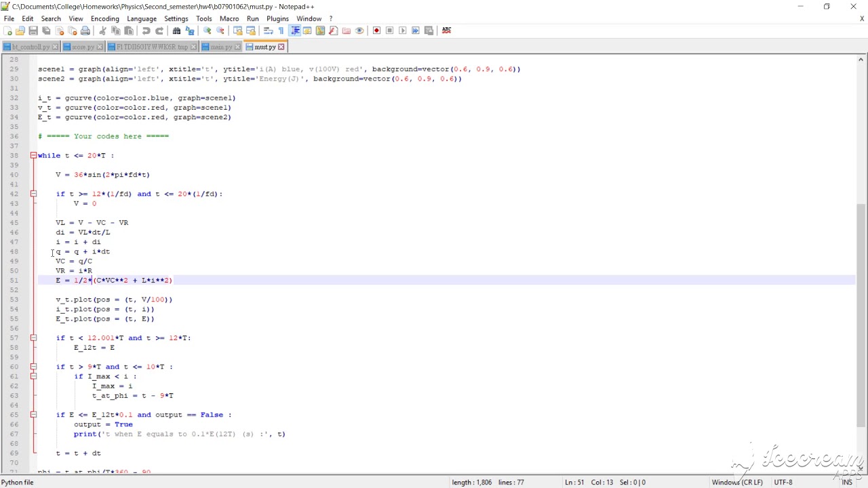Open the Macro menu

pyautogui.click(x=229, y=18)
